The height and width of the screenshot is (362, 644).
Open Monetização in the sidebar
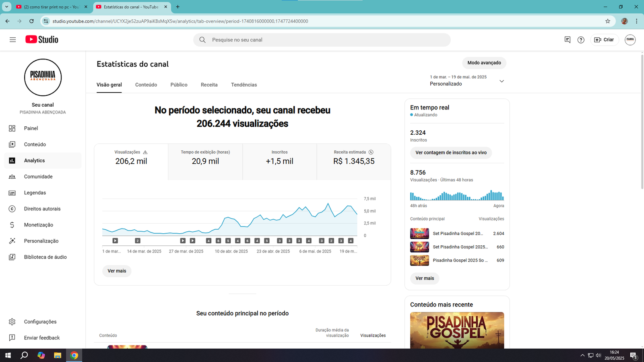pos(43,225)
